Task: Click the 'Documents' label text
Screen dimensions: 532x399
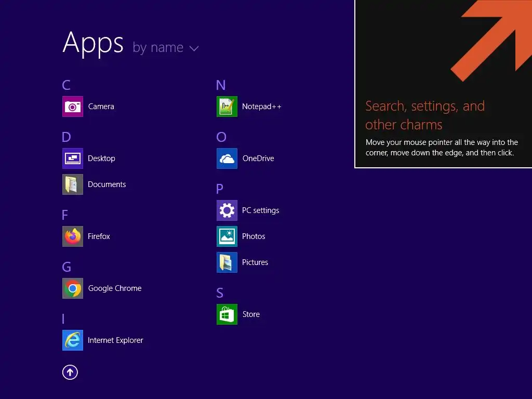Action: click(x=107, y=184)
